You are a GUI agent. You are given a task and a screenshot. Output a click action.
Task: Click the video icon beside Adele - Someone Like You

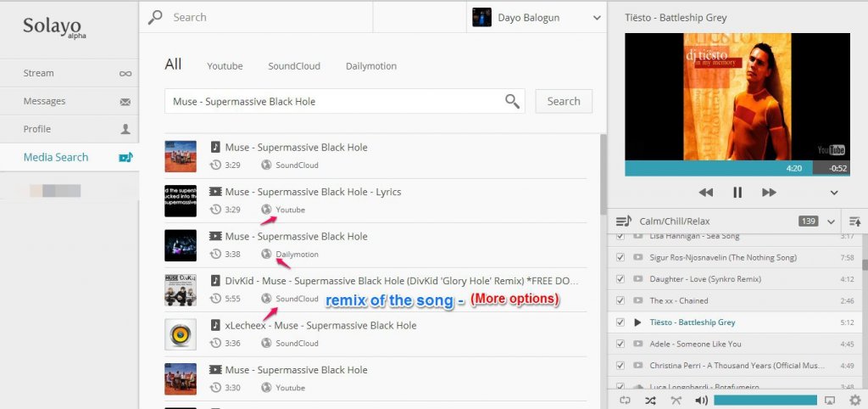click(x=637, y=344)
